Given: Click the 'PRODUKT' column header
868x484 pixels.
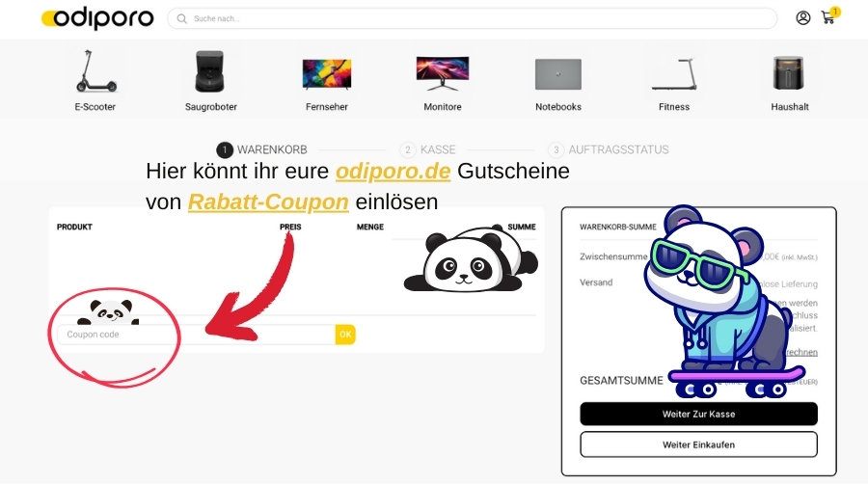Looking at the screenshot, I should pyautogui.click(x=74, y=227).
